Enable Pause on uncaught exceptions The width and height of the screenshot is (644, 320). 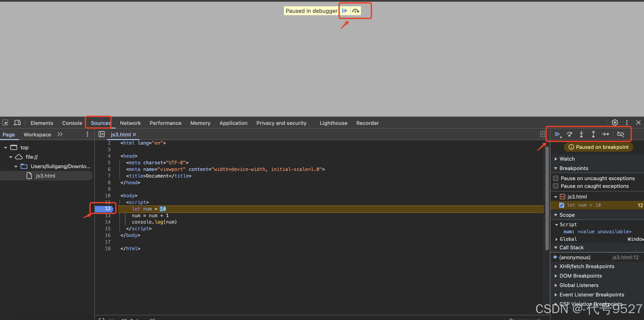tap(556, 178)
